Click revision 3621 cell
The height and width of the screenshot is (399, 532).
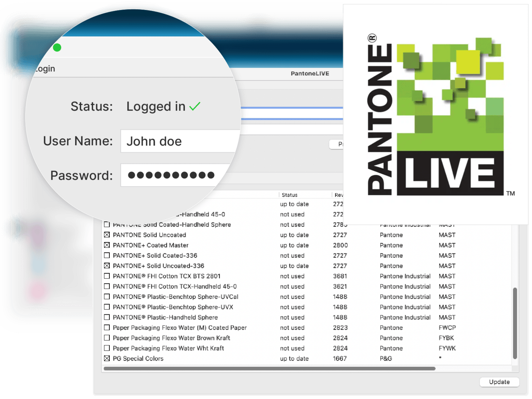click(x=340, y=287)
